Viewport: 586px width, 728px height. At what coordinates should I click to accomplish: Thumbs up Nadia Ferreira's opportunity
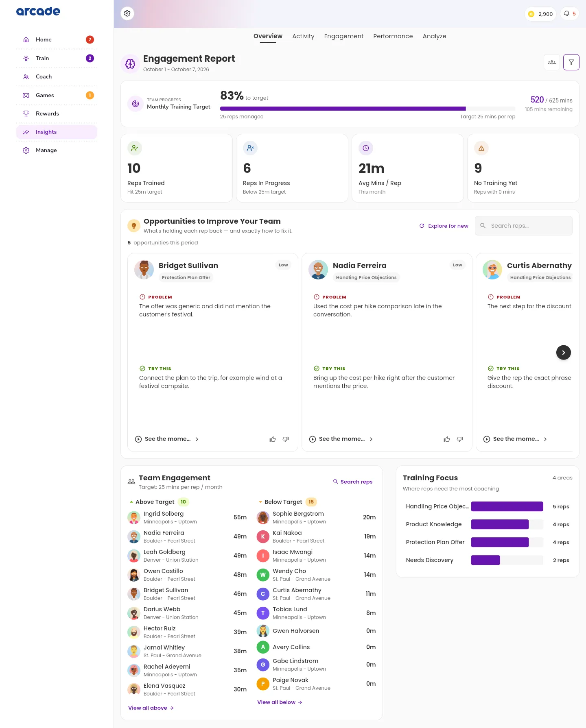click(x=447, y=439)
